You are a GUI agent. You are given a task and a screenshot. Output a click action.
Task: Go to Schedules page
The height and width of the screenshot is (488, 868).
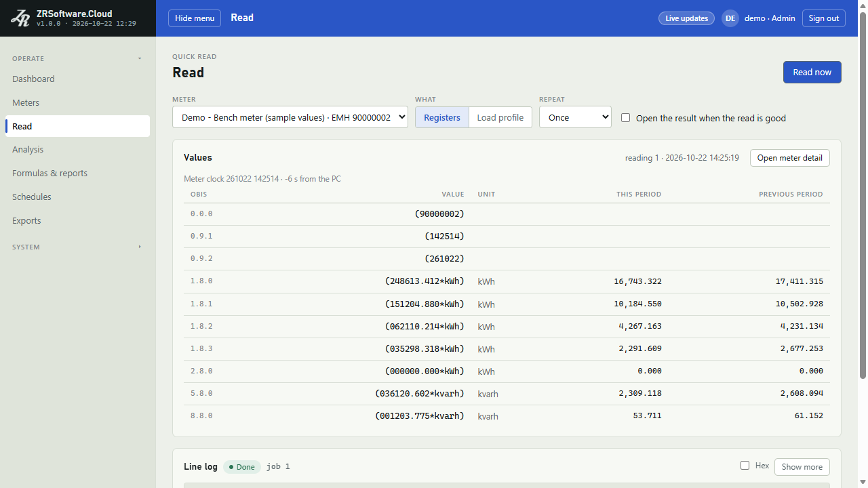77,197
